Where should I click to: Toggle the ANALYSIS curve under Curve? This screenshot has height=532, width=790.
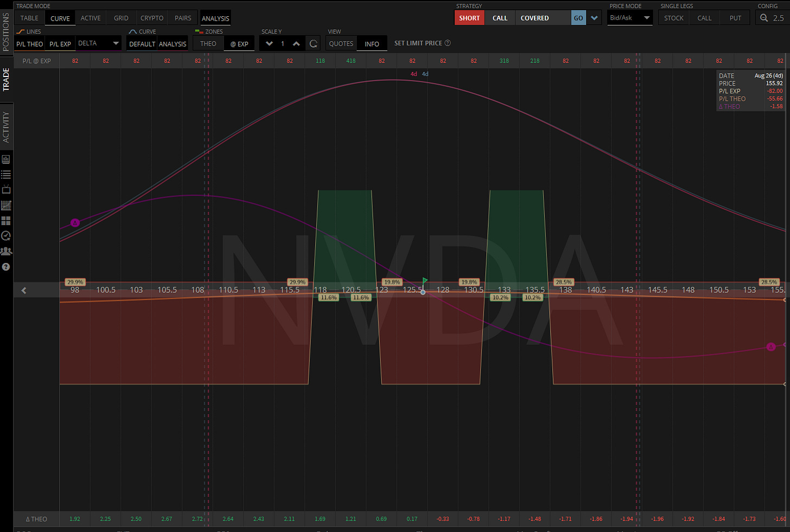click(173, 44)
